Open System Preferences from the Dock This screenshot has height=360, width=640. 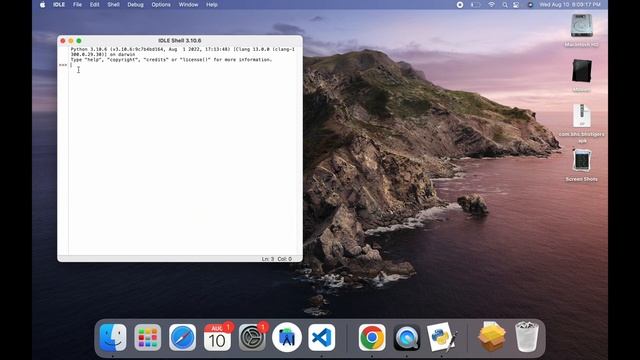tap(252, 338)
